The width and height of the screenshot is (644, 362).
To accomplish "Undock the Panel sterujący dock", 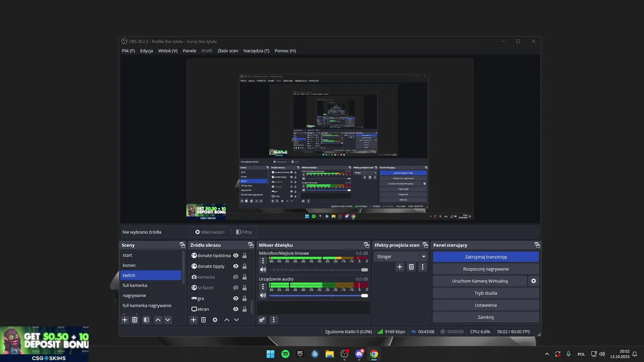I will point(537,245).
